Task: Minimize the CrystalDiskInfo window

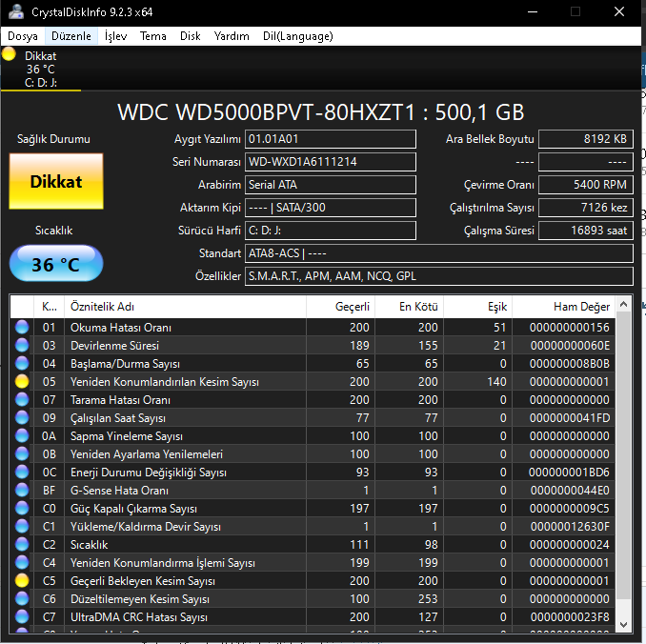Action: [533, 12]
